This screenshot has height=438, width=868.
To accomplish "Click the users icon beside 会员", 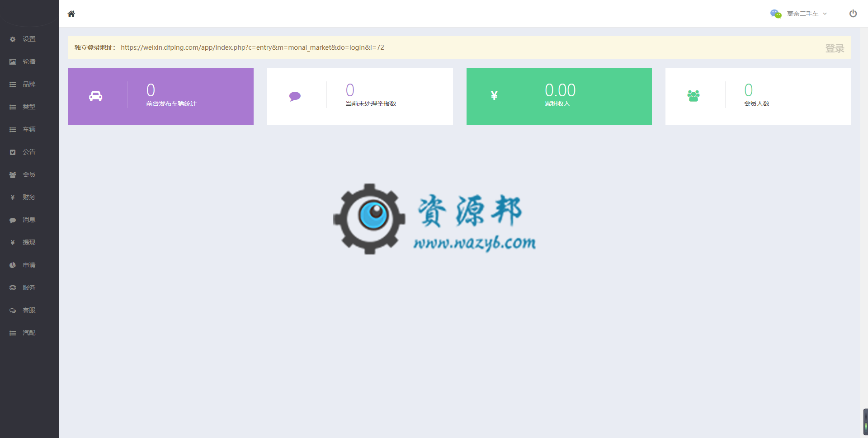I will tap(13, 175).
